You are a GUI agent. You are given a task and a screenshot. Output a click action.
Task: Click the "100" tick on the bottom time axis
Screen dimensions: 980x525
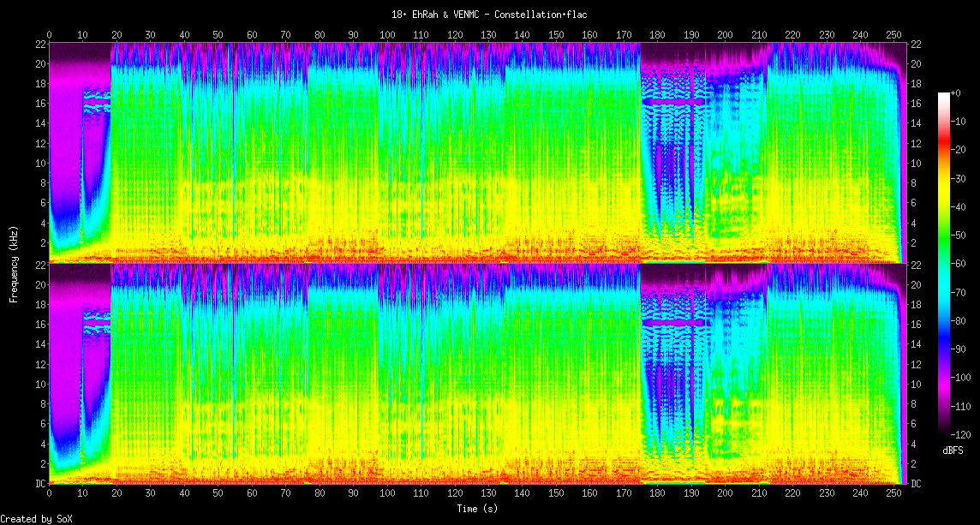(x=387, y=494)
